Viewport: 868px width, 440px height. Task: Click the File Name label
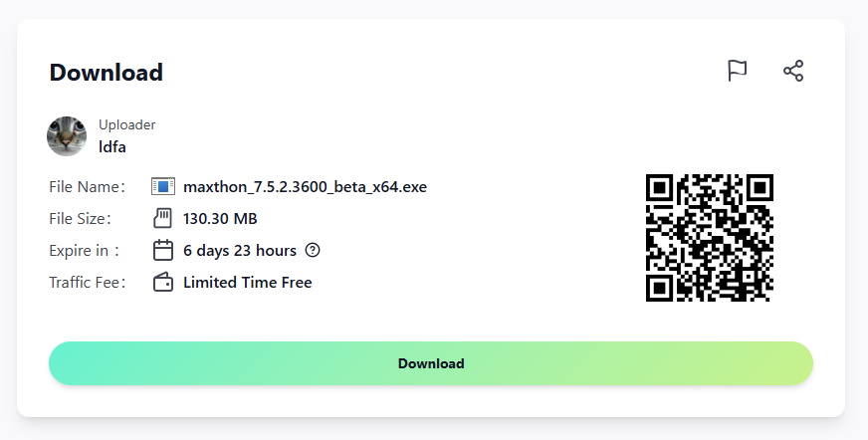coord(87,186)
